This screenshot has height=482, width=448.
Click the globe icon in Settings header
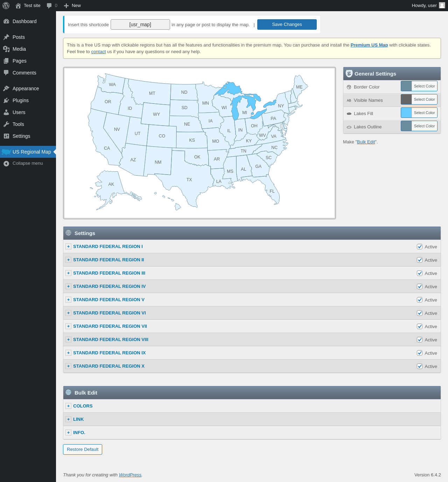tap(69, 233)
